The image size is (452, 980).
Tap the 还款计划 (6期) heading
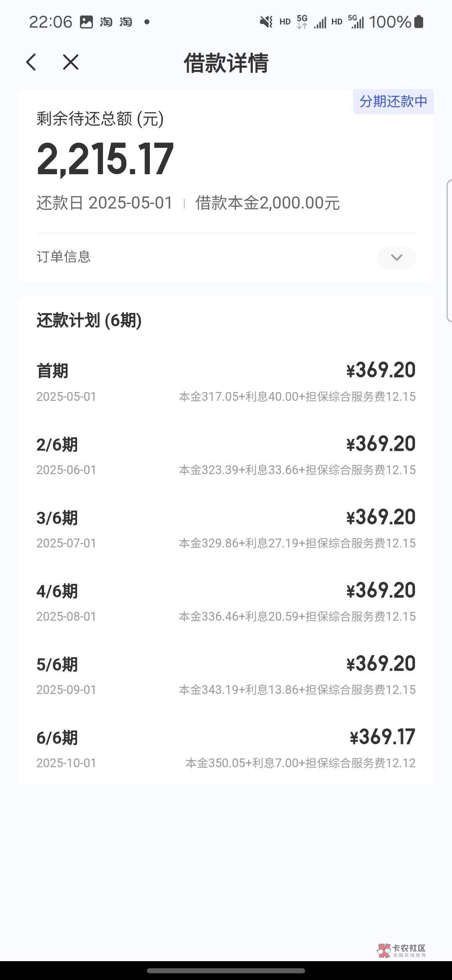(89, 320)
